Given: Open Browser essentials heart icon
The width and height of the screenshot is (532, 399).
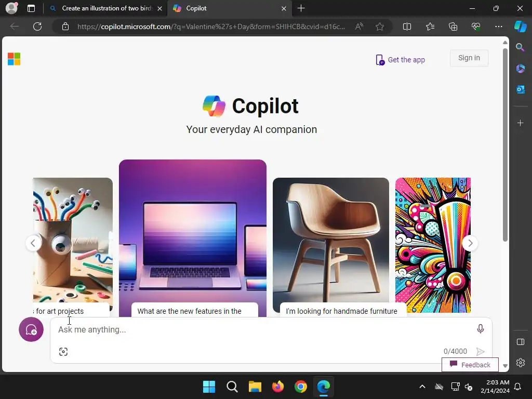Looking at the screenshot, I should pyautogui.click(x=476, y=26).
